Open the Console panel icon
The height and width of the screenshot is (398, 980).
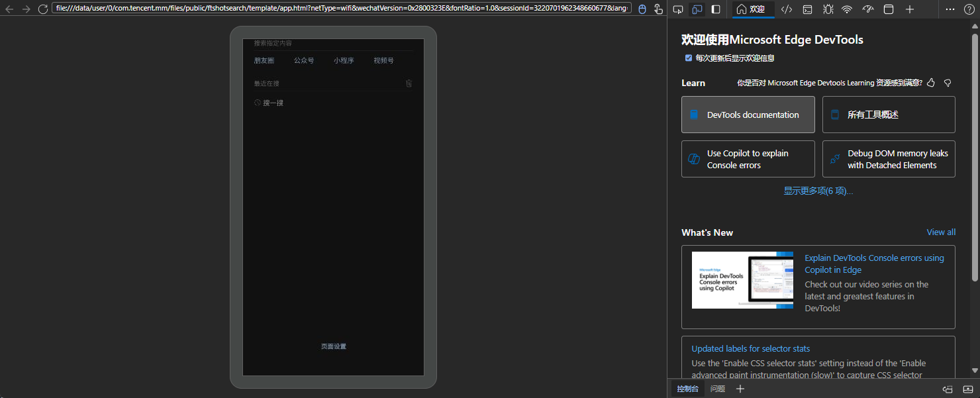point(807,9)
